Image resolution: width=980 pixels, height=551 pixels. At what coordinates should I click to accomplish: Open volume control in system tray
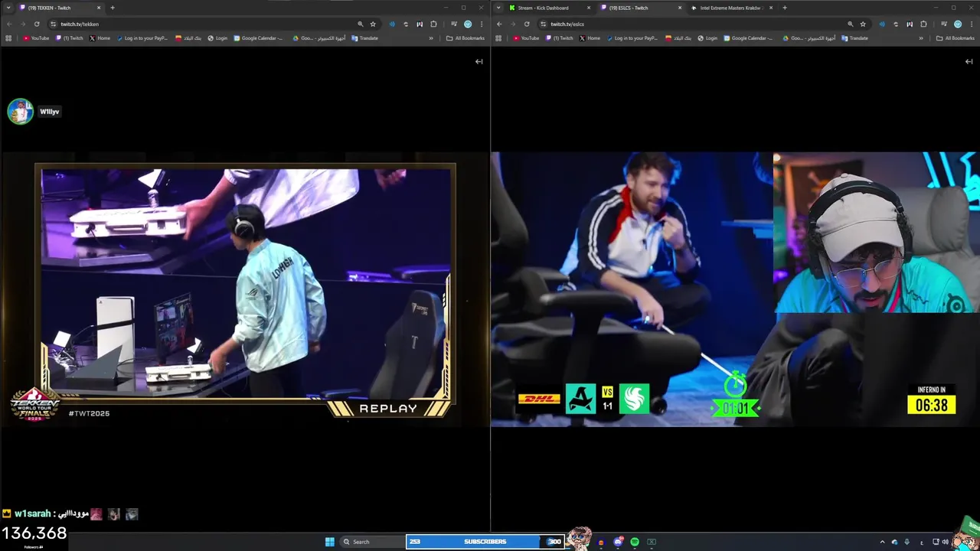pos(945,542)
